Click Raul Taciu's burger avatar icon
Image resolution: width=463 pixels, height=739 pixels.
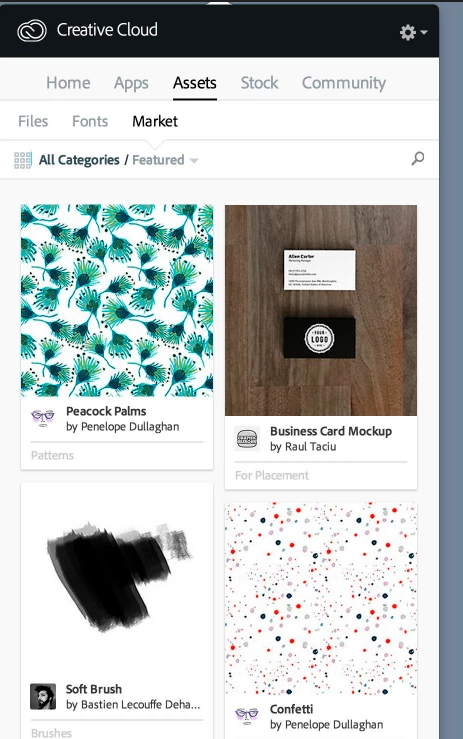(x=247, y=438)
